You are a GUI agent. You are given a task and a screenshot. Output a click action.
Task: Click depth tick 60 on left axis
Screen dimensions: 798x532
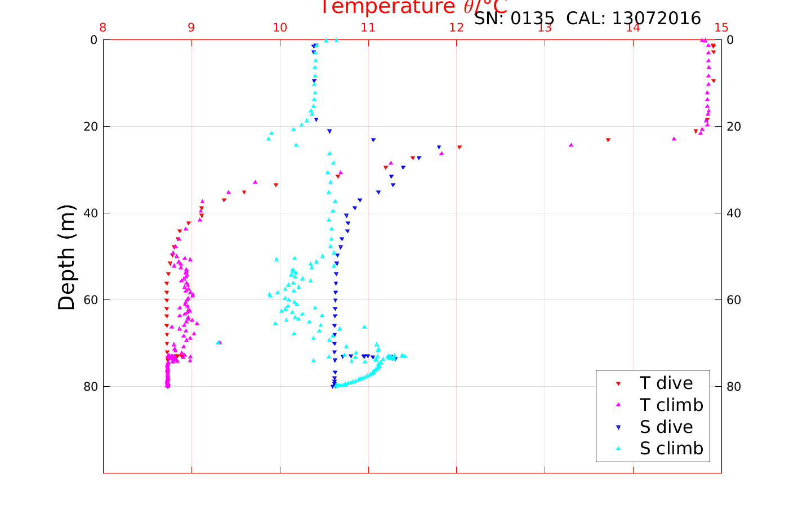pos(90,300)
